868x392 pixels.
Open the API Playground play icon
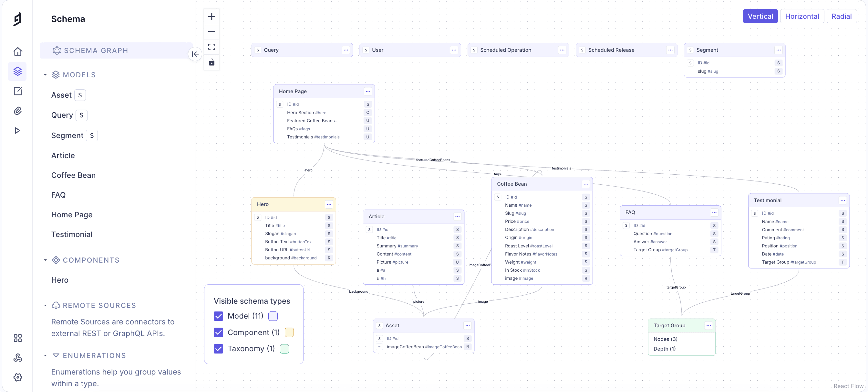(x=17, y=130)
